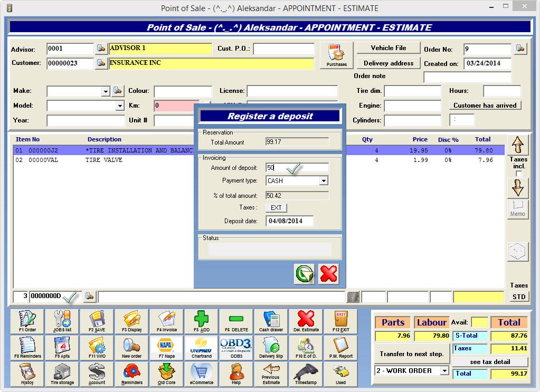Click the F2 SAVE icon

97,321
